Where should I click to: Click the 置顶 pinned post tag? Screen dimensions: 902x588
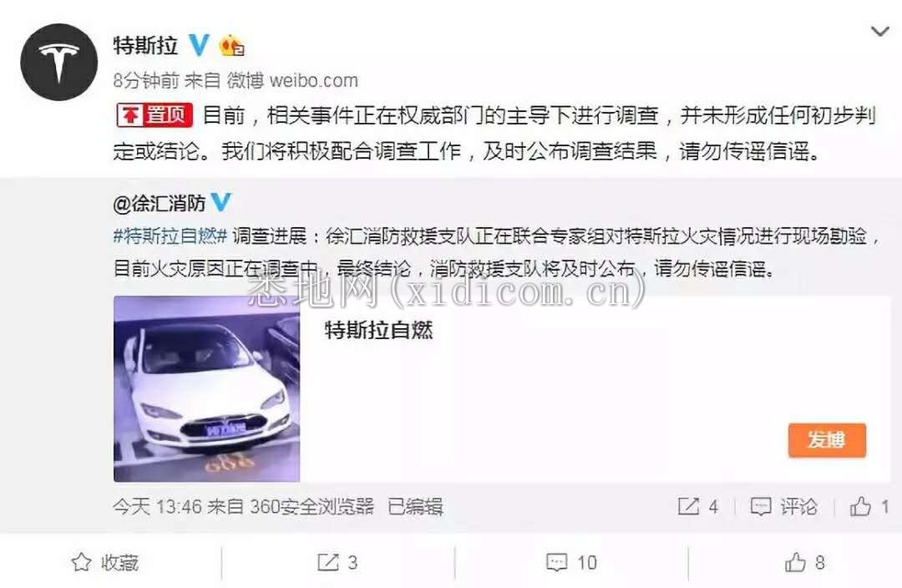point(155,115)
